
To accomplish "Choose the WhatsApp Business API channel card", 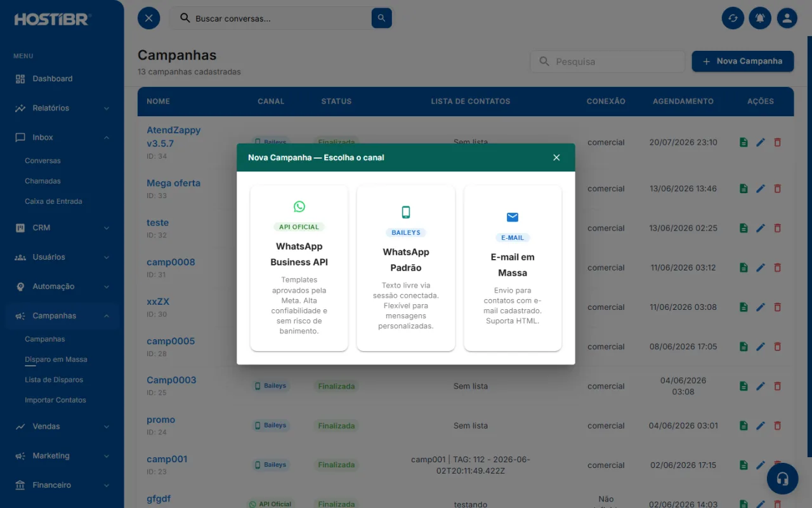I will pos(299,268).
